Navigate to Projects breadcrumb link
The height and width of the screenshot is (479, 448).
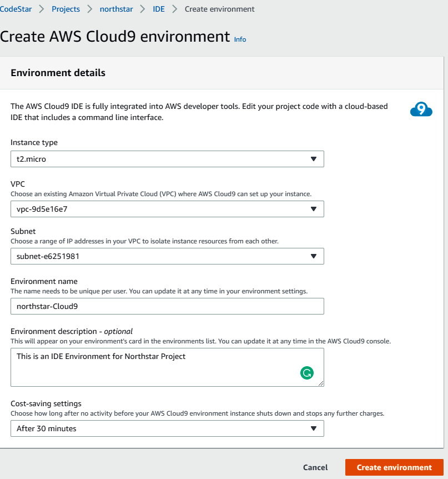(x=66, y=9)
